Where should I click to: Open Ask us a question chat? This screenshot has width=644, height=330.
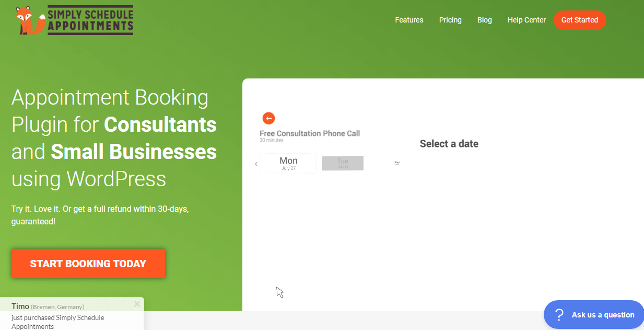603,315
